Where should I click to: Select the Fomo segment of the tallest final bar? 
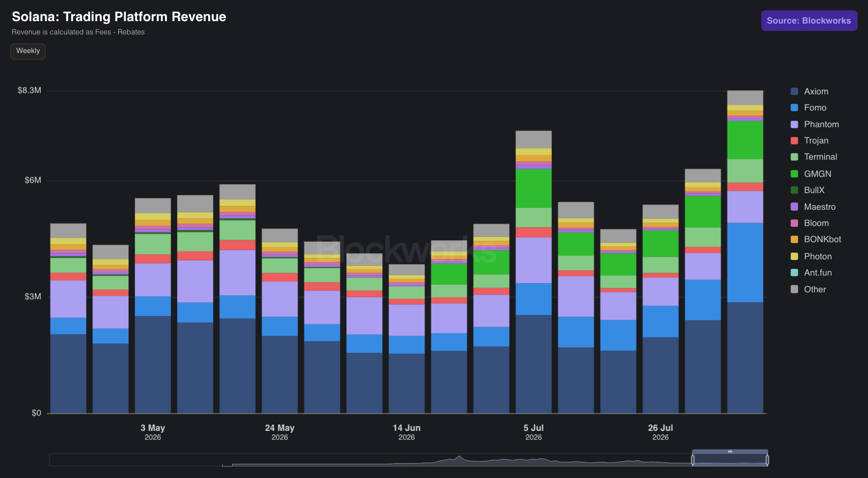click(745, 262)
